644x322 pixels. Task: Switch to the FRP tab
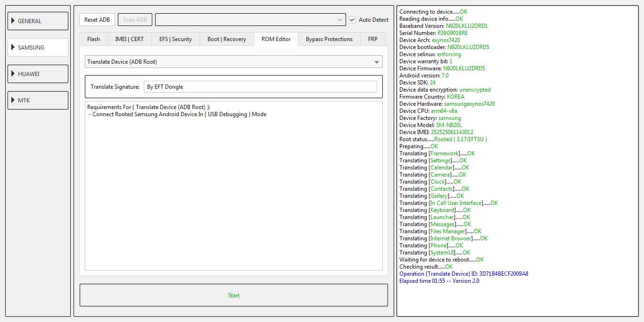point(373,39)
